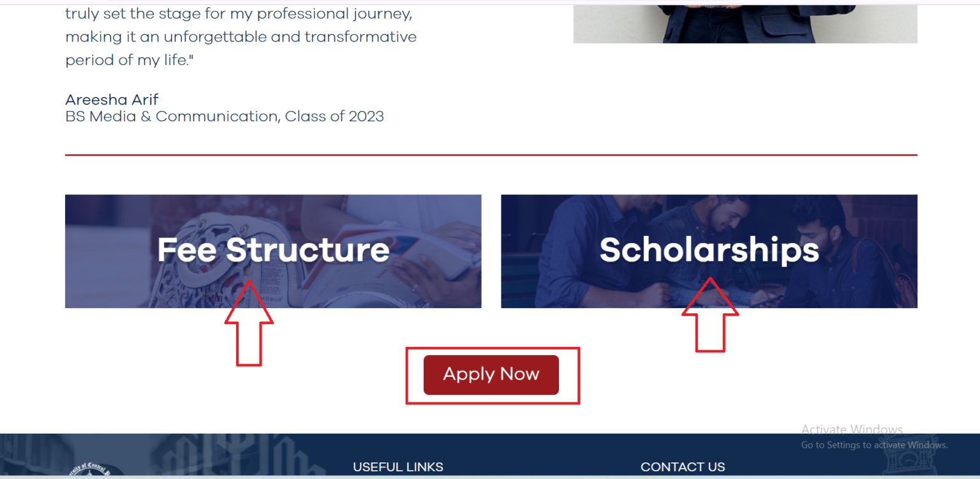This screenshot has width=980, height=479.
Task: Click the BS Media & Communication class text
Action: (x=224, y=116)
